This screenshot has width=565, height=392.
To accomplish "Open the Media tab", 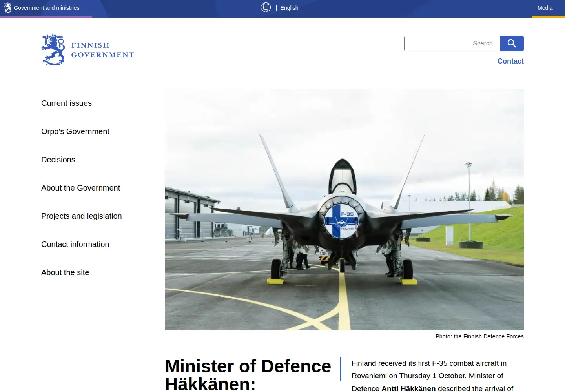I will coord(545,8).
